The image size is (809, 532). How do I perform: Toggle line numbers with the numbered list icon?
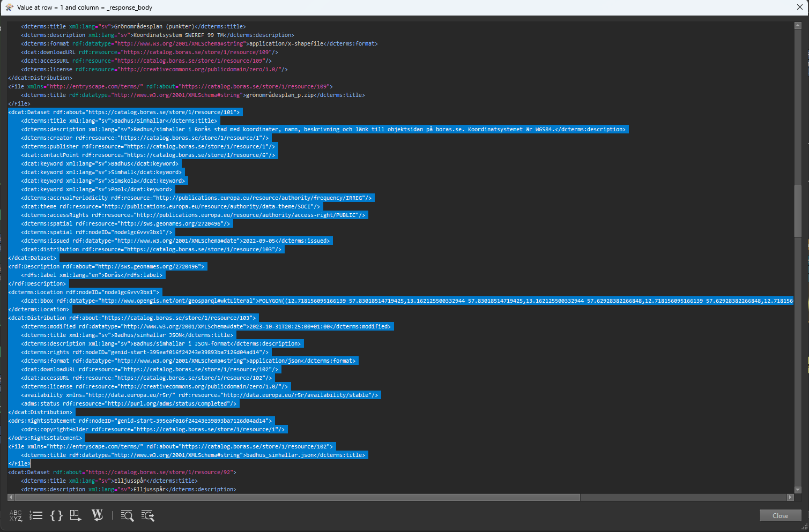click(36, 515)
